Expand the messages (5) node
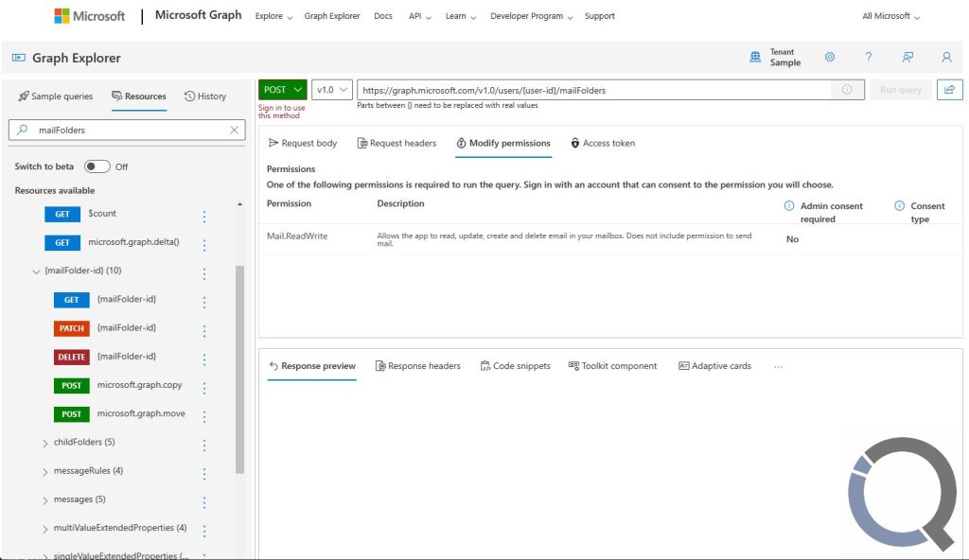969x560 pixels. [45, 500]
